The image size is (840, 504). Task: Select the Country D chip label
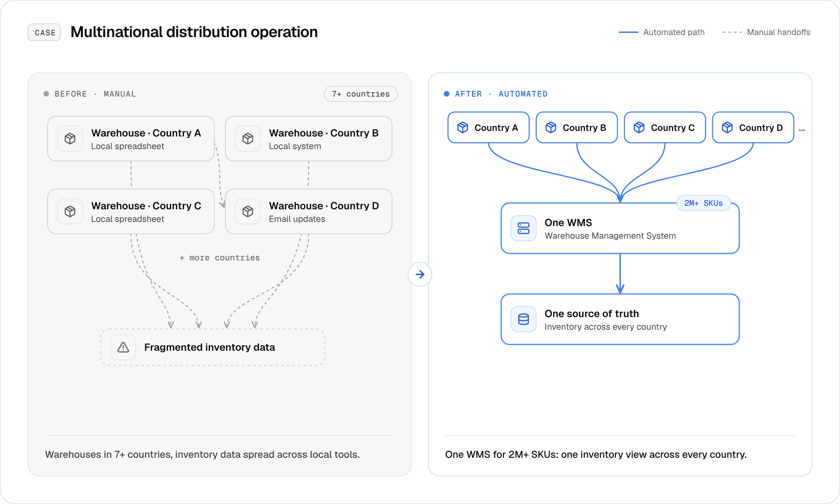coord(761,128)
